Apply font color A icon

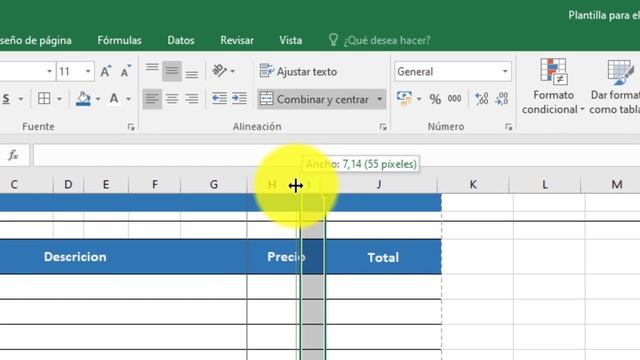coord(114,98)
